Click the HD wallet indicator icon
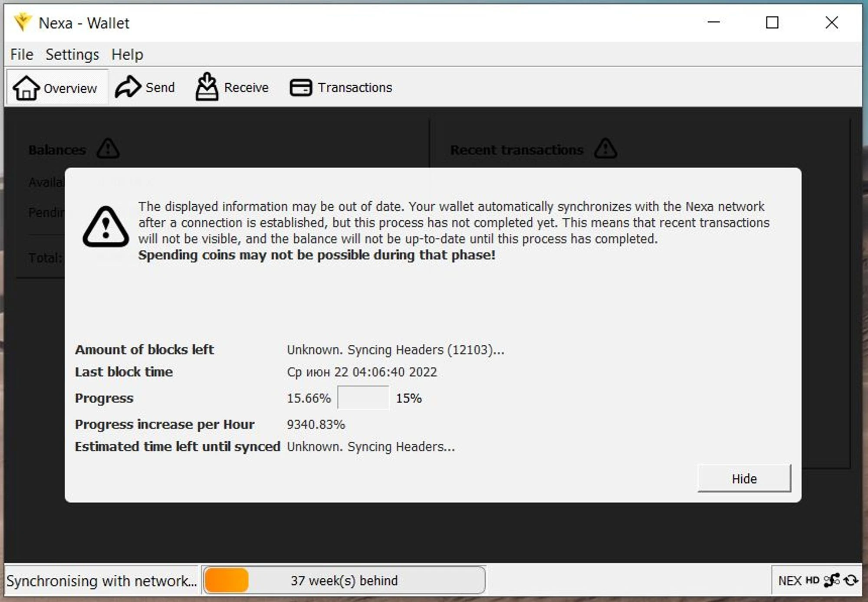The width and height of the screenshot is (868, 602). (x=812, y=580)
